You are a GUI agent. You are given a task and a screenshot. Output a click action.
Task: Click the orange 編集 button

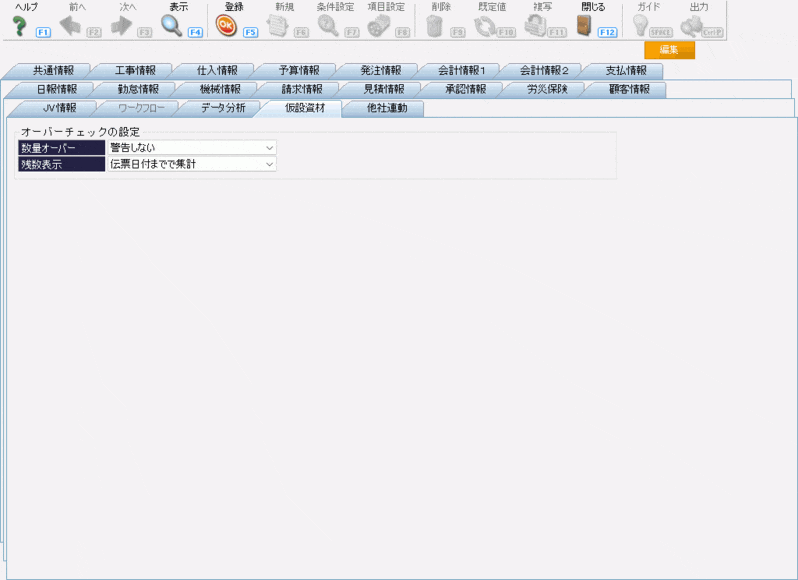pyautogui.click(x=669, y=51)
